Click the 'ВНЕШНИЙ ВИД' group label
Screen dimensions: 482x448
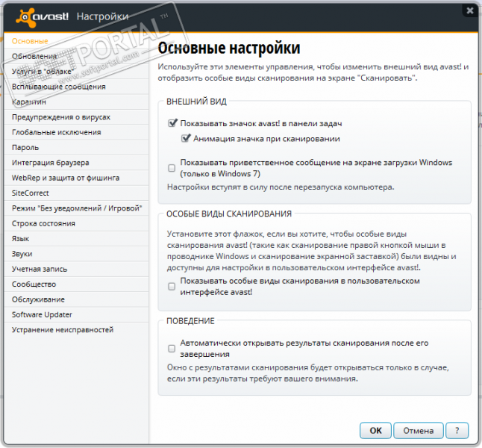(x=196, y=102)
